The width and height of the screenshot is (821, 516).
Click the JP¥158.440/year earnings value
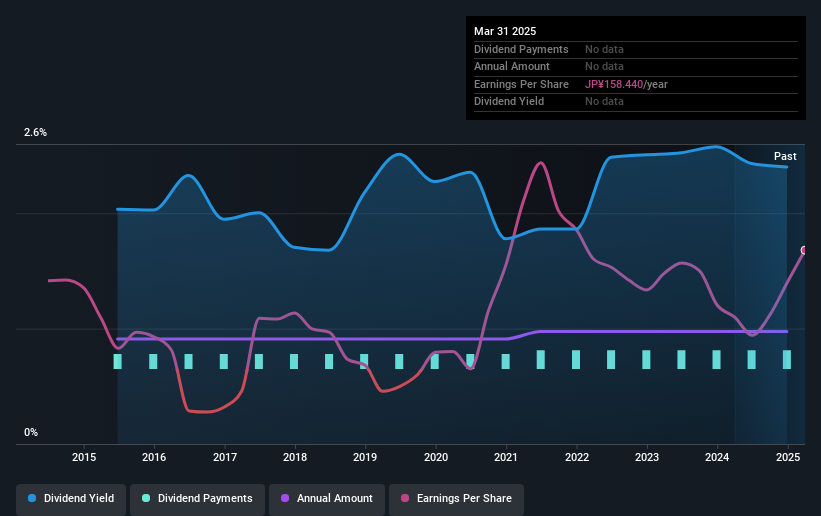coord(626,84)
